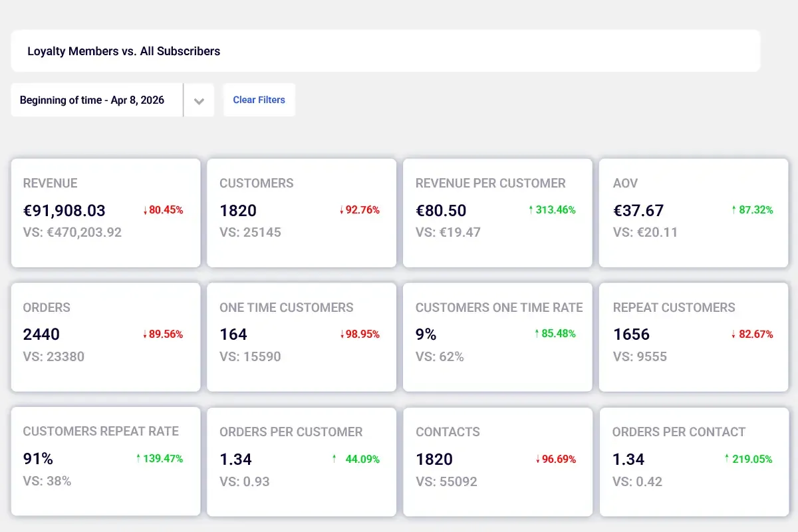
Task: Click the ORDERS PER CONTACT heading
Action: [679, 432]
